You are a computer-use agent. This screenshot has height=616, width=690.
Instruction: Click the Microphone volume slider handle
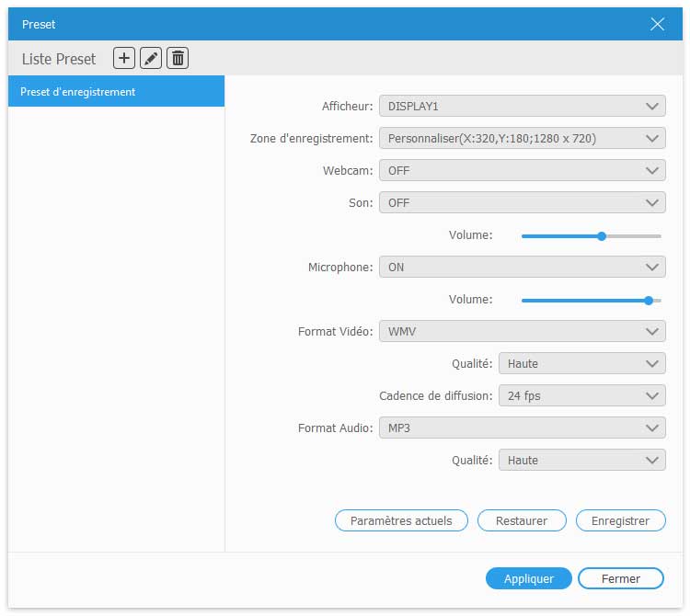point(649,300)
